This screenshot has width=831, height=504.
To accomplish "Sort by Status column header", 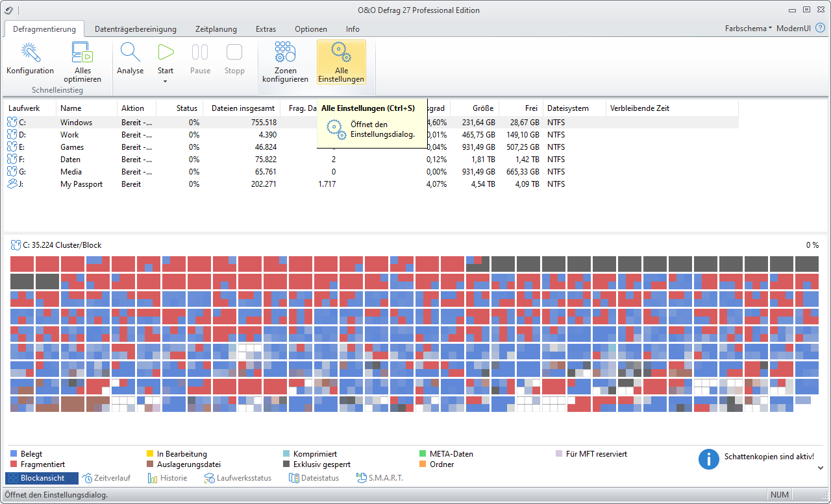I will [x=180, y=108].
